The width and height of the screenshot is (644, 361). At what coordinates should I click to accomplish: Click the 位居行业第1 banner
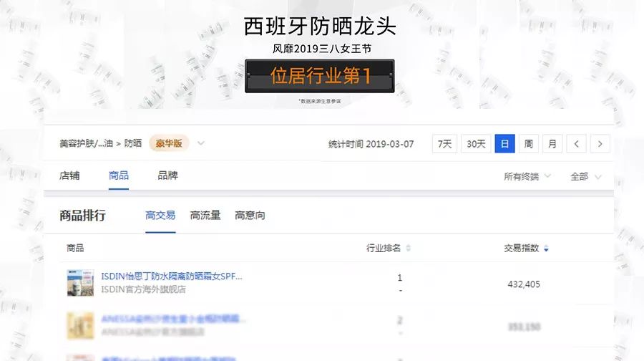click(x=320, y=76)
